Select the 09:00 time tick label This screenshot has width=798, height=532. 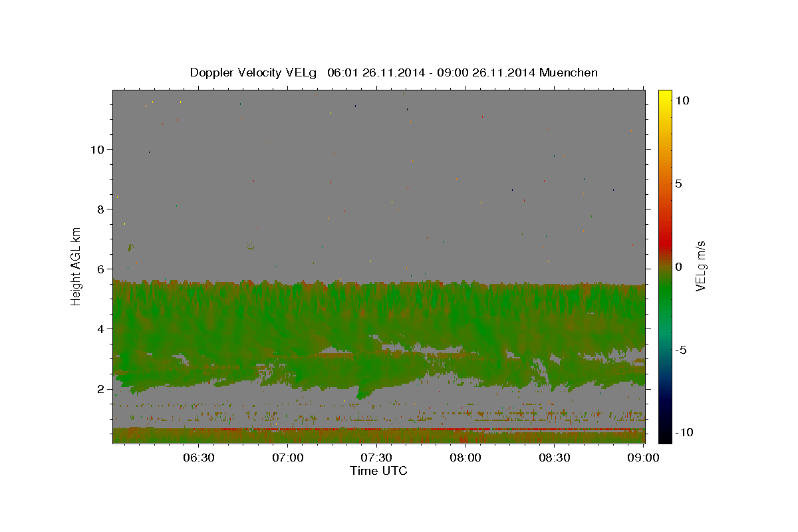tap(642, 458)
